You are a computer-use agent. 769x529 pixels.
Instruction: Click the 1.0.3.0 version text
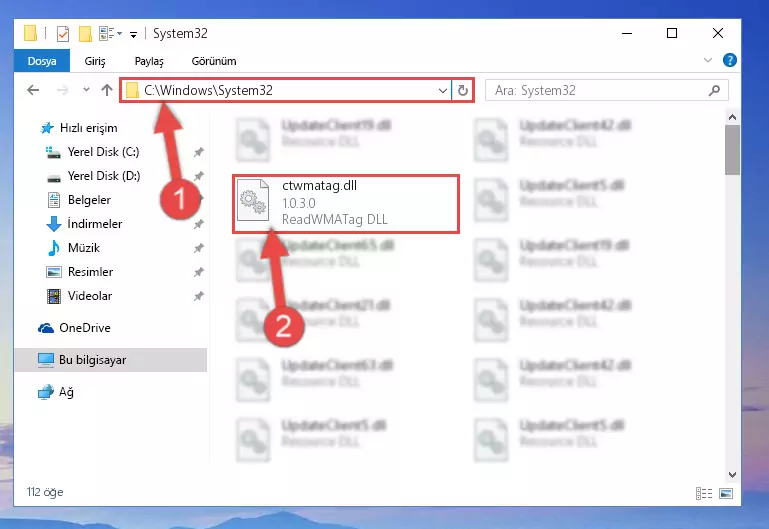coord(299,203)
